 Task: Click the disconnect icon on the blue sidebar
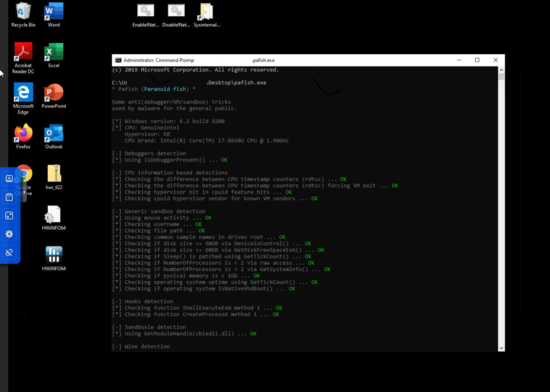click(9, 253)
